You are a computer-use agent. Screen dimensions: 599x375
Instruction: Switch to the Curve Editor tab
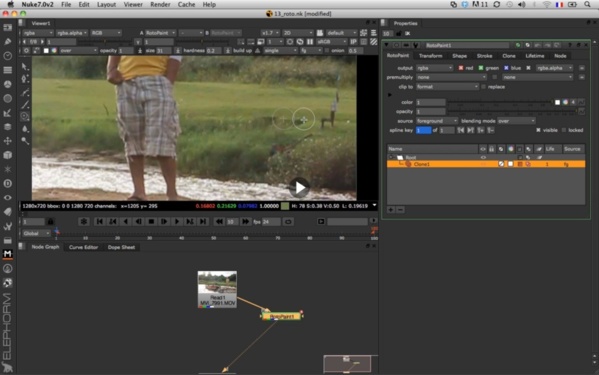tap(83, 247)
